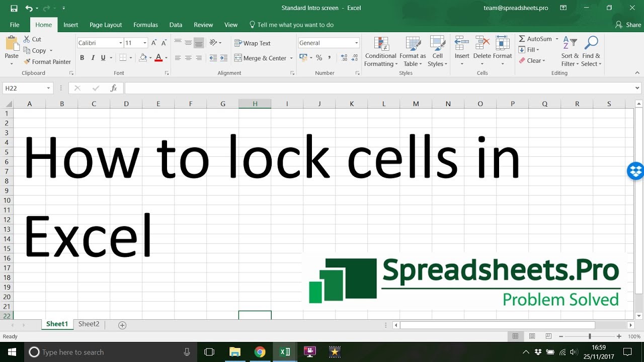The height and width of the screenshot is (362, 644).
Task: Open the General number format dropdown
Action: coord(357,43)
